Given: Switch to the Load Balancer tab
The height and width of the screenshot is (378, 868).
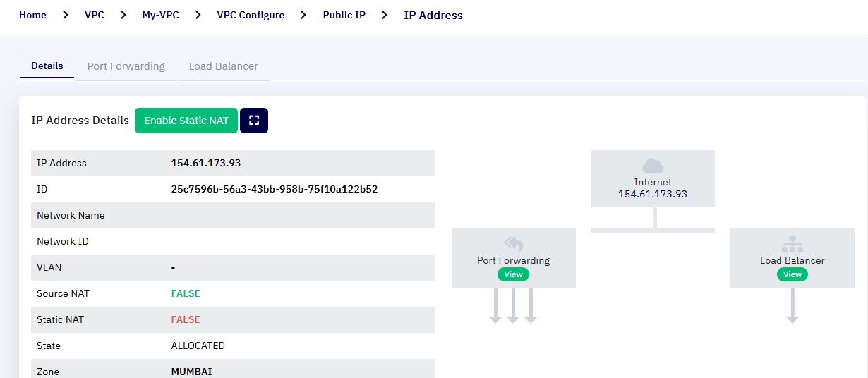Looking at the screenshot, I should point(224,66).
